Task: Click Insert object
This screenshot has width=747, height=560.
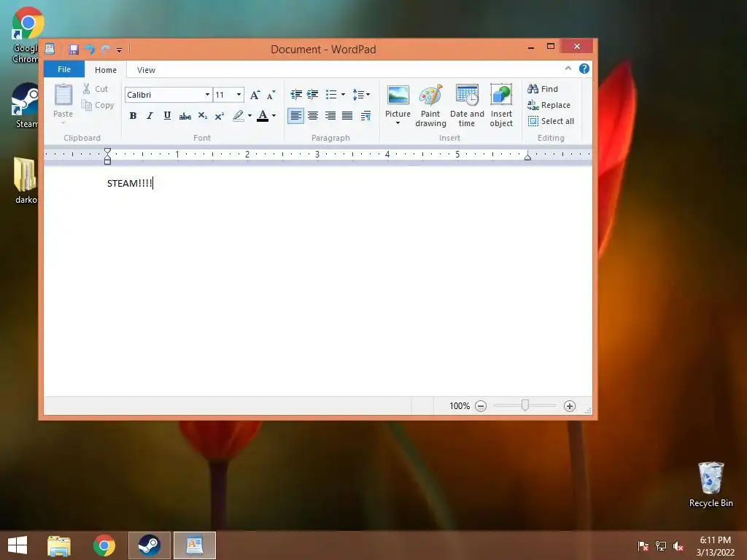Action: coord(501,105)
